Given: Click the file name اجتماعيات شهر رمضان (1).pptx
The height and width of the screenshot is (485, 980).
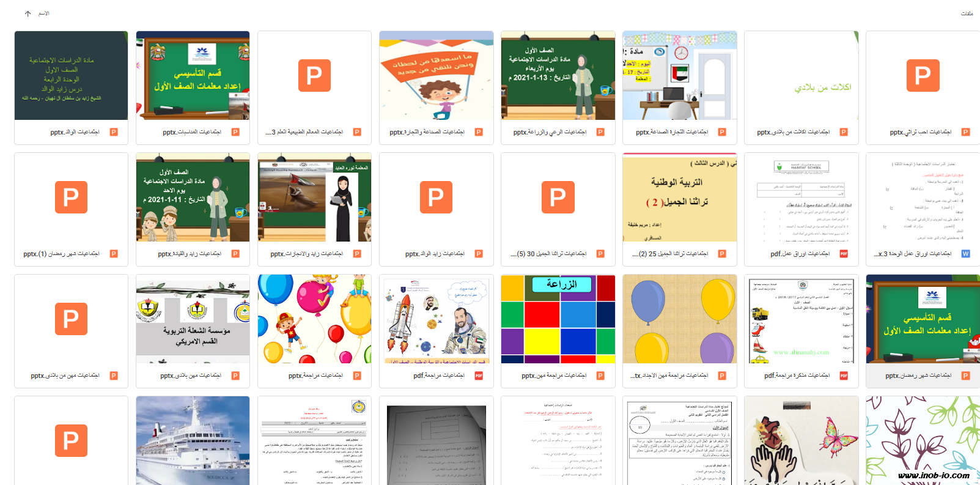Looking at the screenshot, I should click(x=61, y=254).
